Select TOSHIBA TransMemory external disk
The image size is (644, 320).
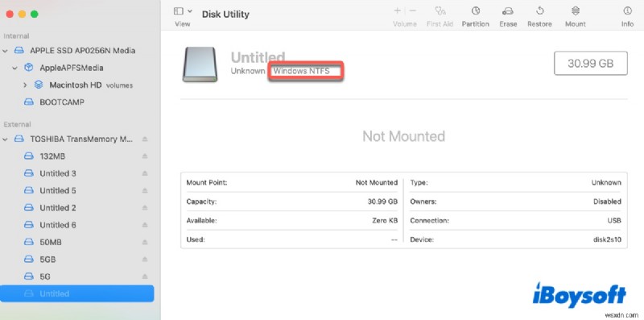point(81,139)
